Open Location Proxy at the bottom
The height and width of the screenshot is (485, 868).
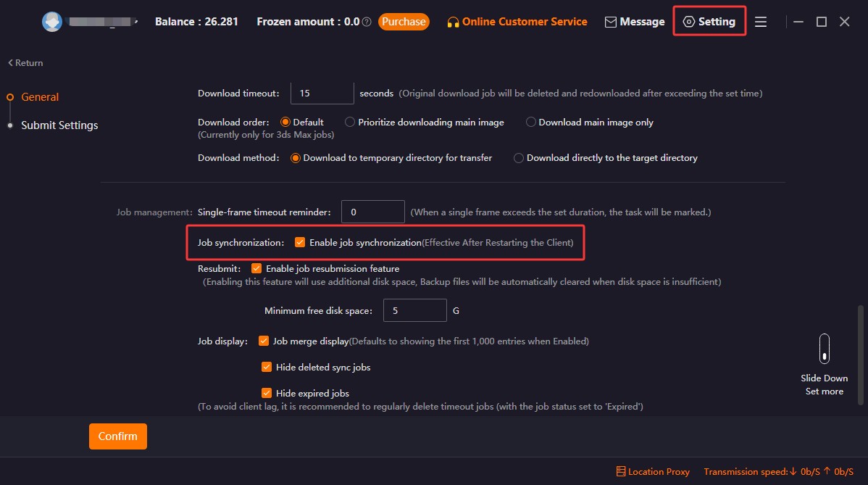652,471
